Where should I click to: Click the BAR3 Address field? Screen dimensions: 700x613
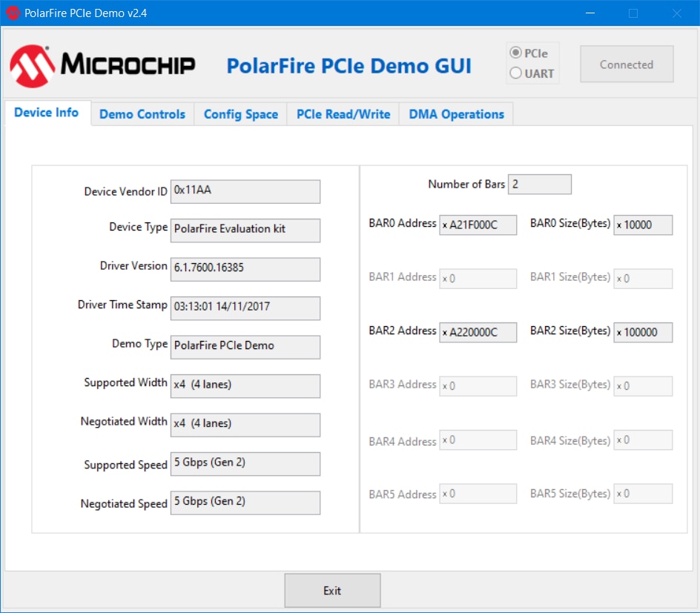[x=478, y=386]
